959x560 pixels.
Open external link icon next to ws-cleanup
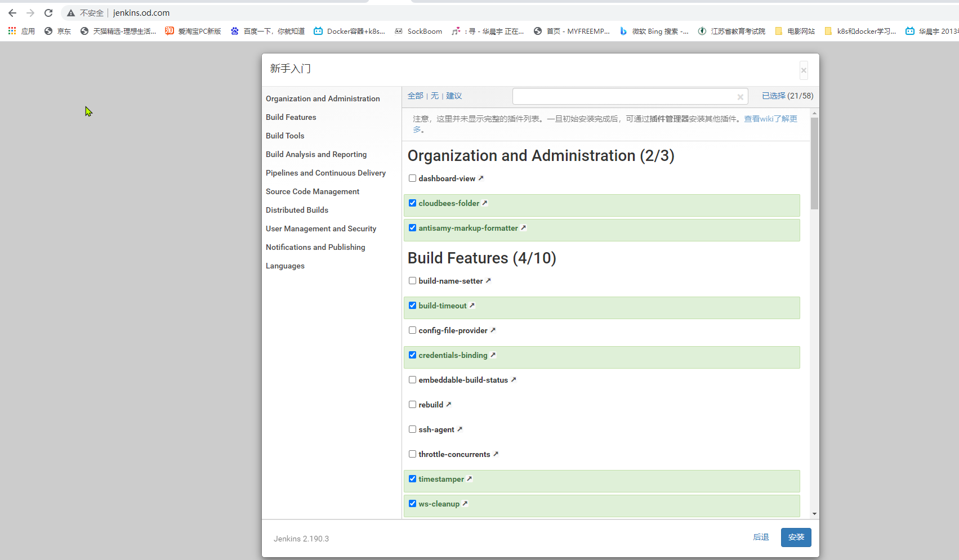(x=465, y=503)
